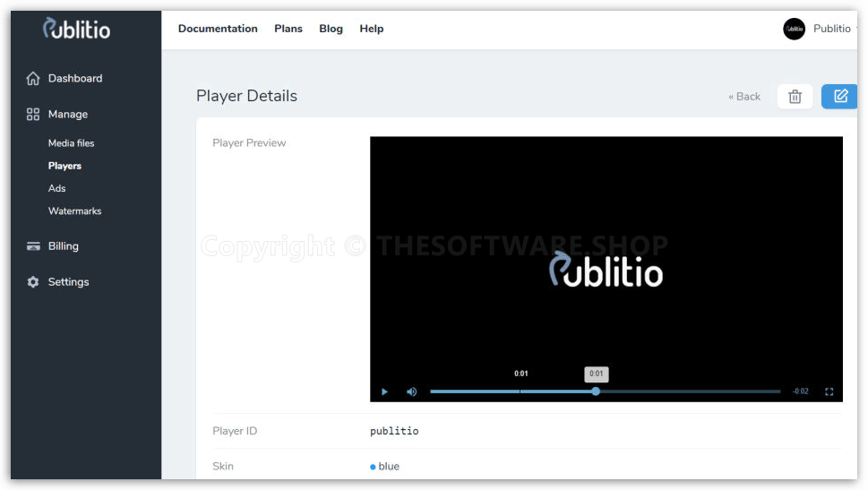Open the Plans link
The height and width of the screenshot is (490, 868).
coord(288,29)
